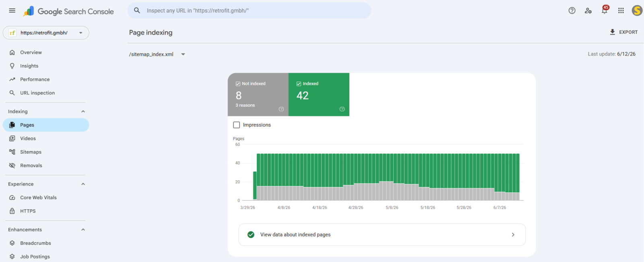Open Sitemaps in sidebar
The width and height of the screenshot is (644, 262).
[46, 152]
